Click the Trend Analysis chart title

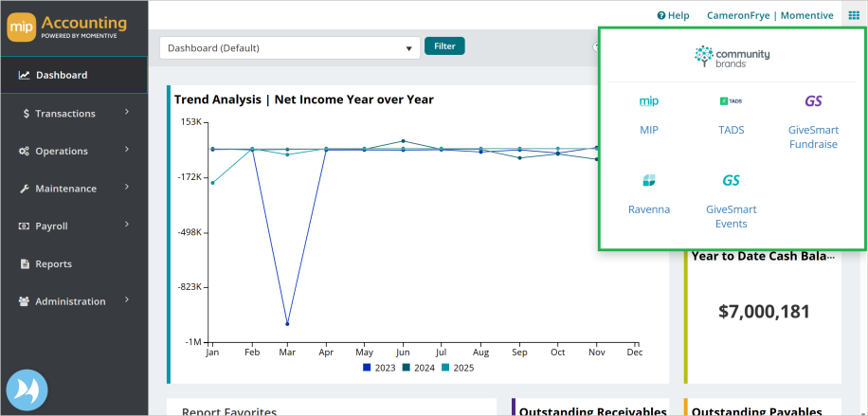tap(304, 99)
